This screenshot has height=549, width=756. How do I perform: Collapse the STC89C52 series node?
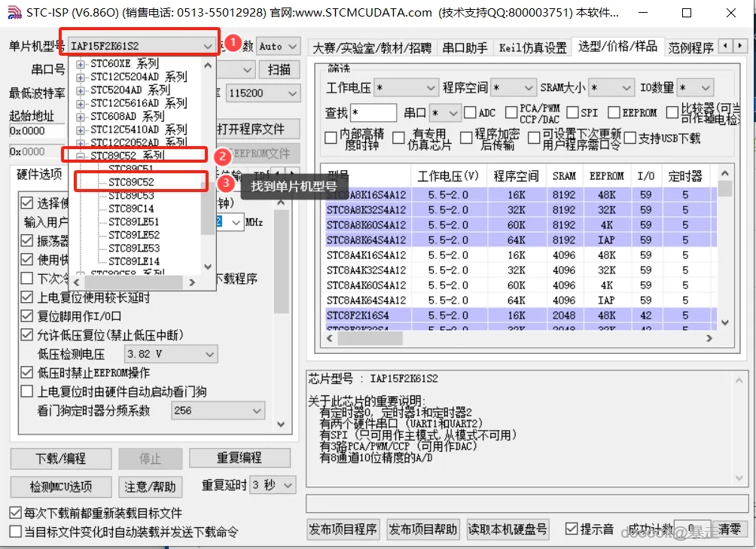[81, 156]
